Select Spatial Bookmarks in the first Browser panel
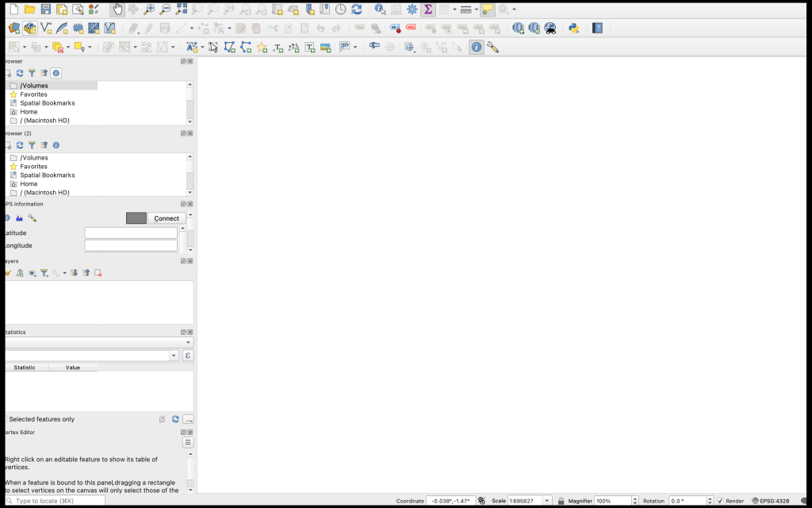This screenshot has height=508, width=812. [47, 103]
